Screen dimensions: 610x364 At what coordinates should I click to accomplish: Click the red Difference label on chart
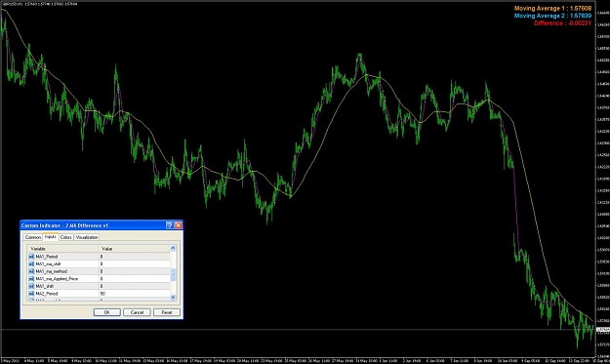pos(562,23)
